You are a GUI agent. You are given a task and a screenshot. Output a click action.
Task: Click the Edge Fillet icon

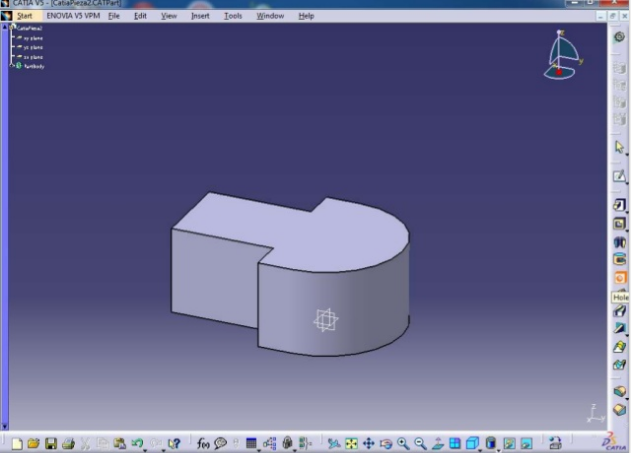(620, 392)
